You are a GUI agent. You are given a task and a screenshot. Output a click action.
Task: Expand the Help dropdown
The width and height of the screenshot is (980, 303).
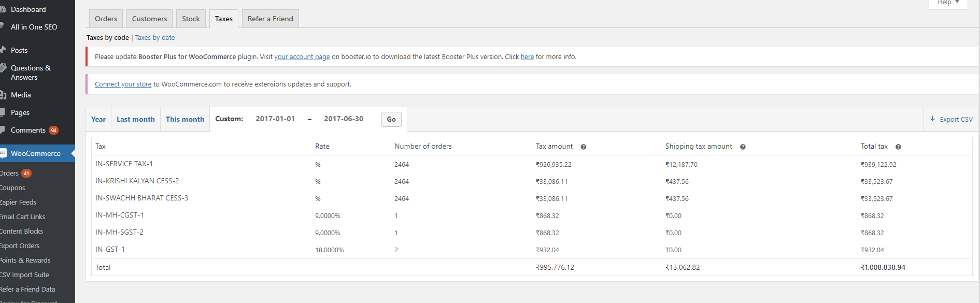tap(948, 3)
